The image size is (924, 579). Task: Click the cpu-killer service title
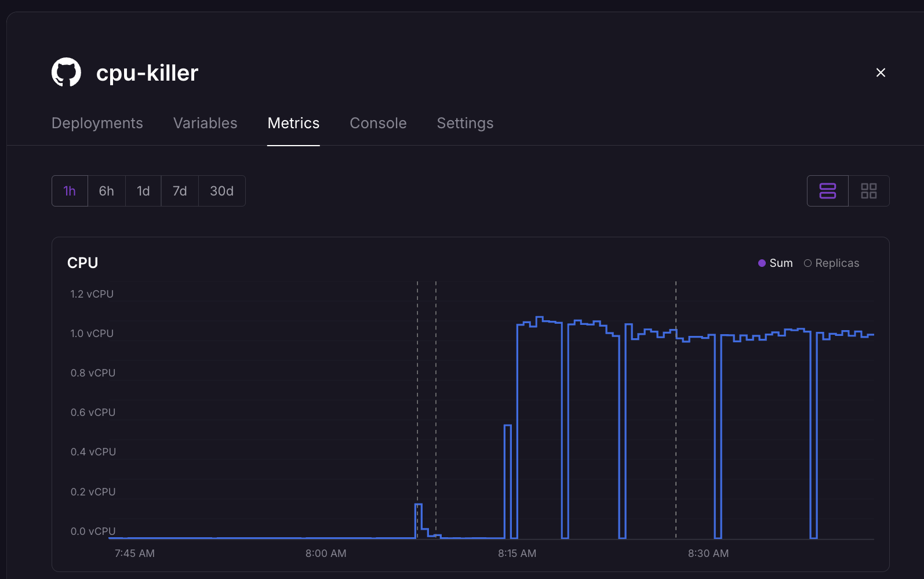click(x=147, y=73)
